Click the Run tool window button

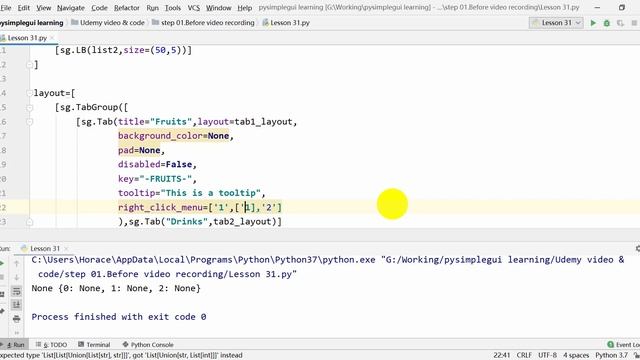click(14, 344)
